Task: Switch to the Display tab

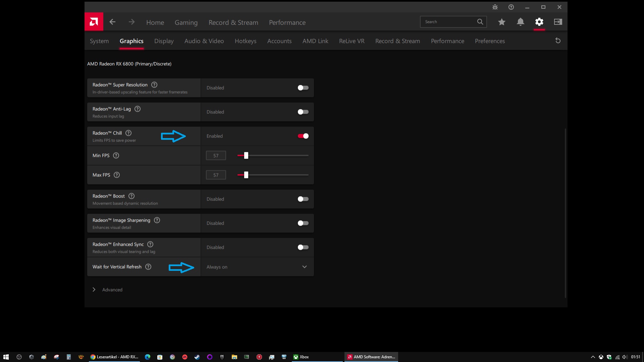Action: [x=164, y=41]
